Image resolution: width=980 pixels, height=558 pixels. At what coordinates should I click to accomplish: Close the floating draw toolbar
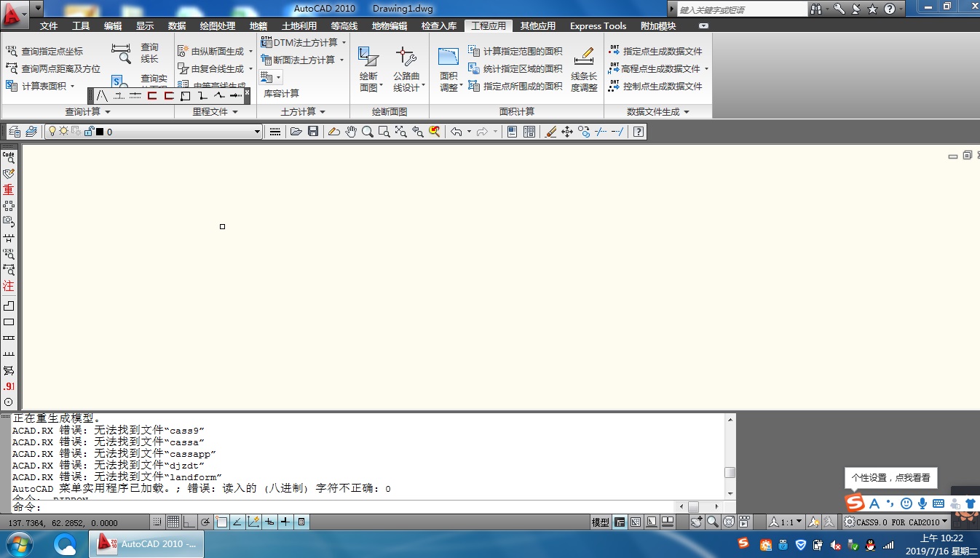[247, 92]
